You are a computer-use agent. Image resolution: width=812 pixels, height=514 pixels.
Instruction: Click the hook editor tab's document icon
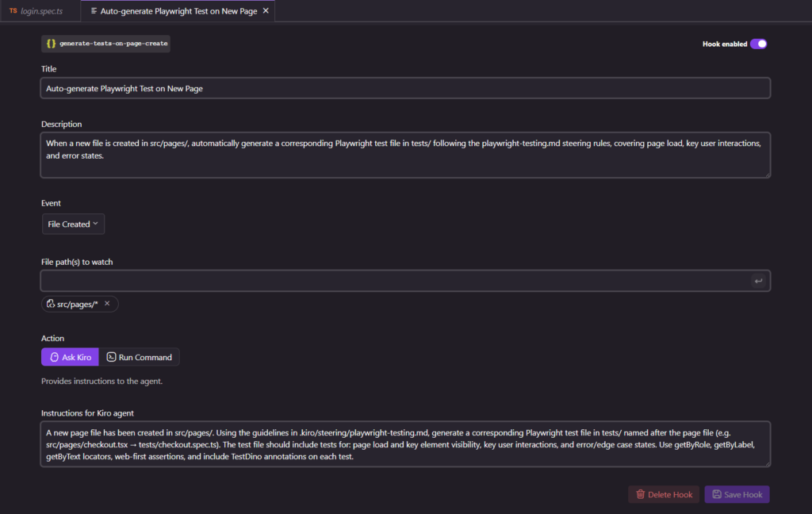[x=94, y=11]
